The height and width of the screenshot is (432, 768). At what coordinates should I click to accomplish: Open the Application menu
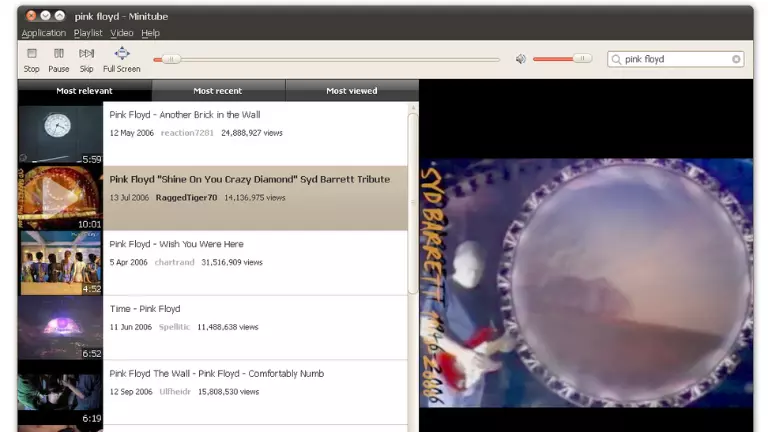[44, 33]
